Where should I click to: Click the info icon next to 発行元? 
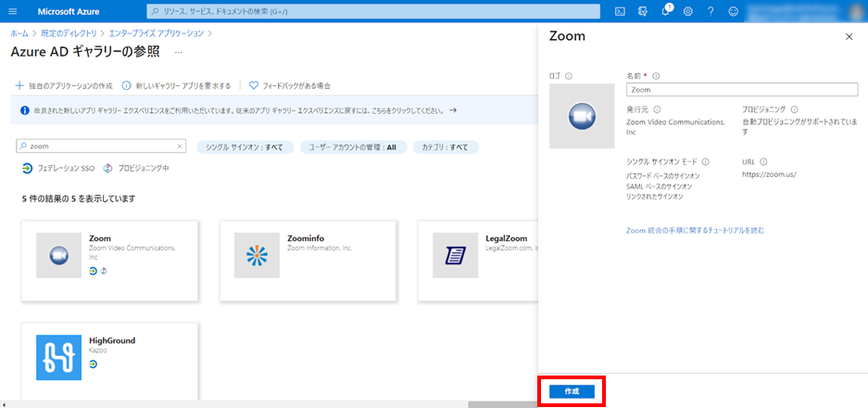point(657,109)
